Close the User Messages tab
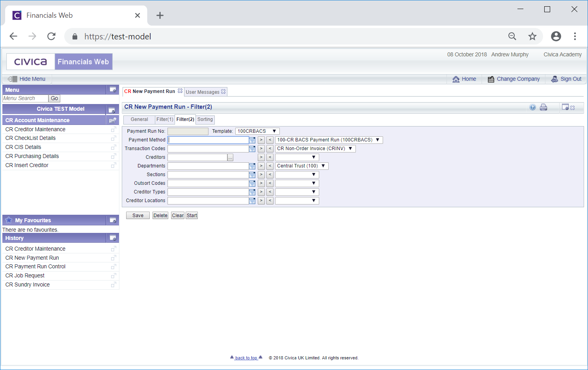Viewport: 588px width, 370px height. coord(223,91)
